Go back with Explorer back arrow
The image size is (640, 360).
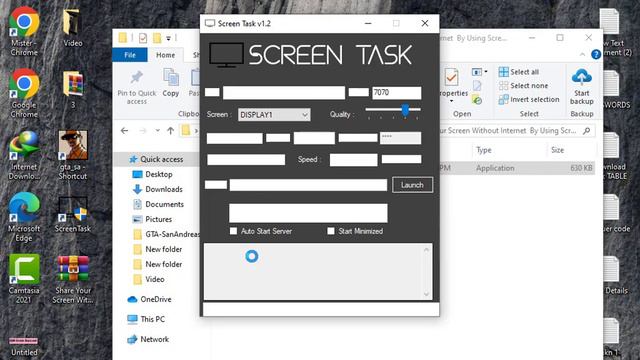coord(124,131)
